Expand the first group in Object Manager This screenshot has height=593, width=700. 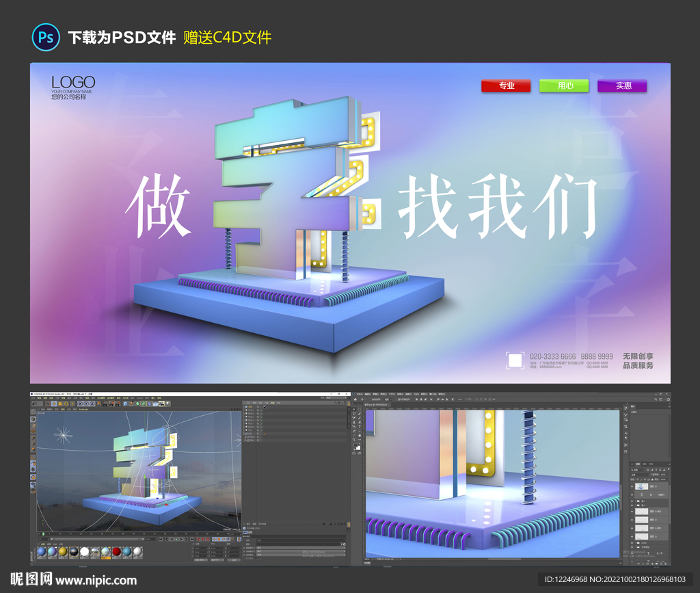point(244,434)
